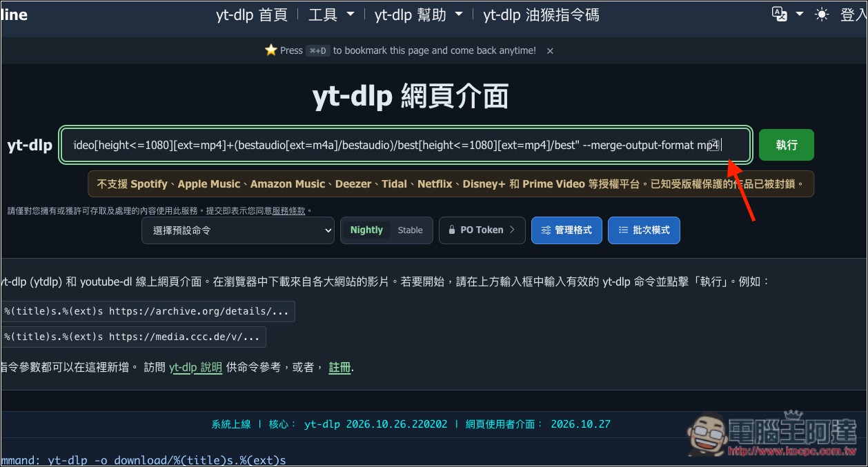Click the 系統上線 status text
Viewport: 868px width, 467px height.
tap(231, 424)
